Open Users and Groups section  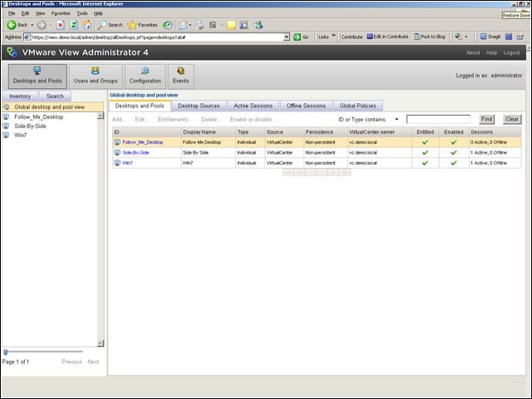click(x=96, y=76)
